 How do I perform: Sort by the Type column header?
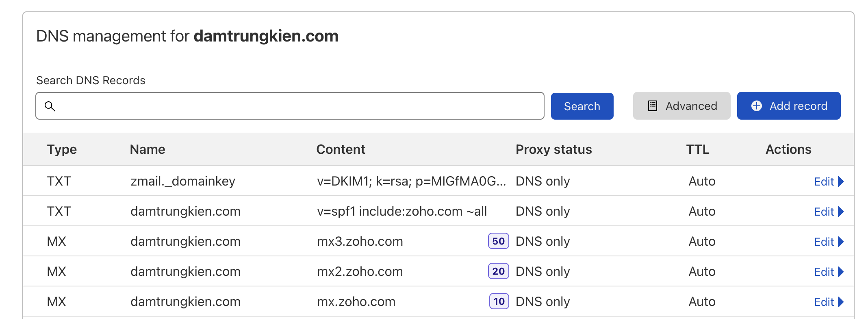point(62,149)
